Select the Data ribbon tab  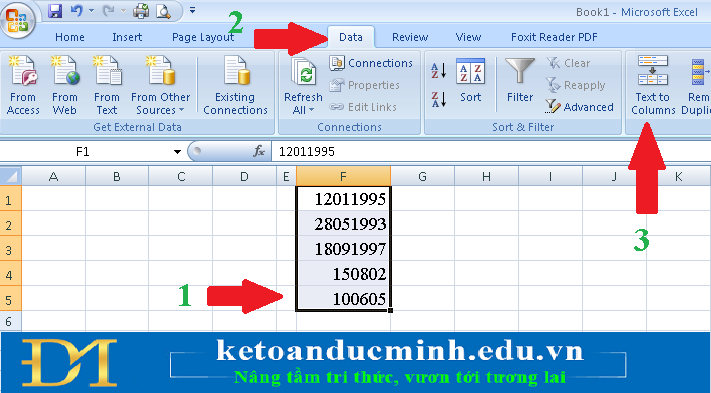(x=351, y=37)
